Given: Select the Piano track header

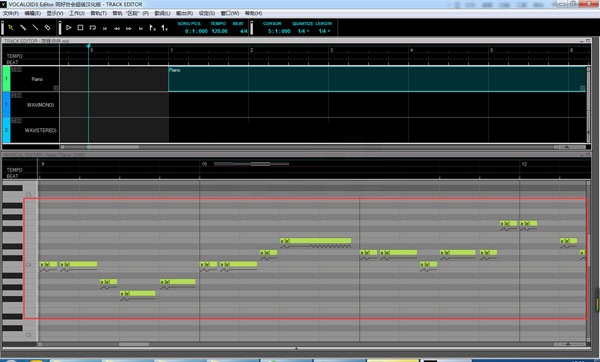Looking at the screenshot, I should (x=35, y=79).
